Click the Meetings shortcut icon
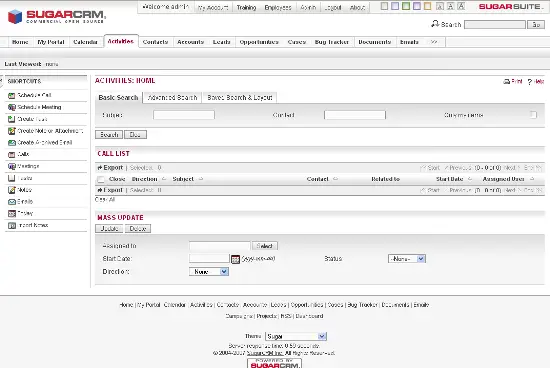Screen dimensions: 550x368 tap(12, 166)
